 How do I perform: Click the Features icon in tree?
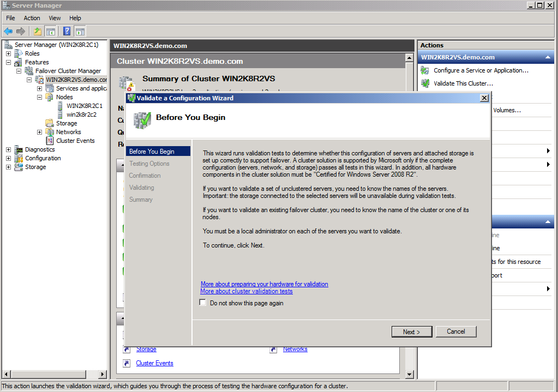19,62
